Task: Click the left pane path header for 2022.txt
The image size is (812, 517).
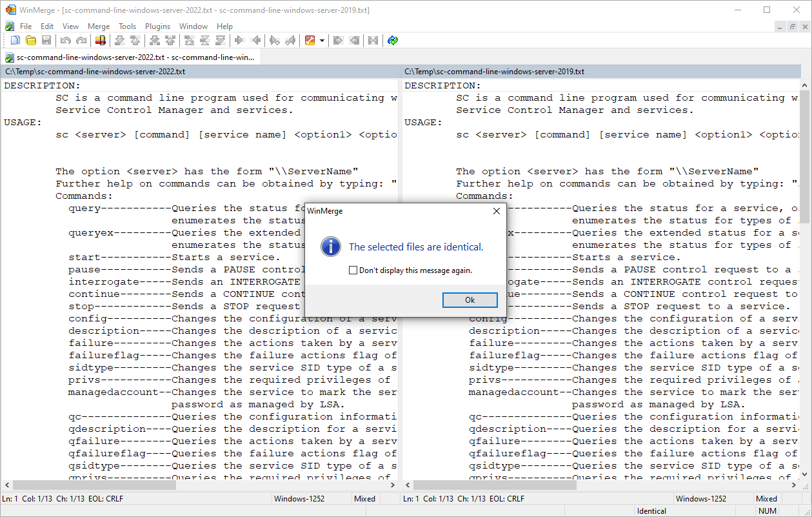Action: (x=201, y=72)
